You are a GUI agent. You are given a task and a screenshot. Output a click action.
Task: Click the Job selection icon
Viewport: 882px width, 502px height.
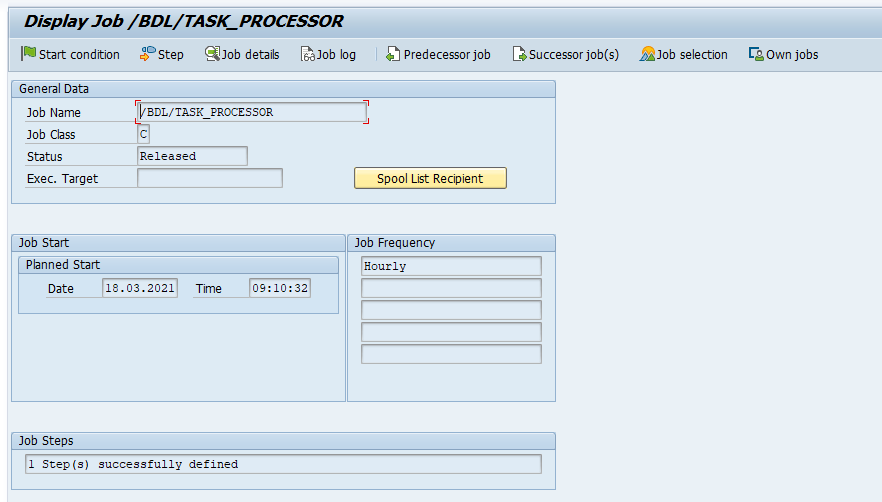click(x=647, y=54)
